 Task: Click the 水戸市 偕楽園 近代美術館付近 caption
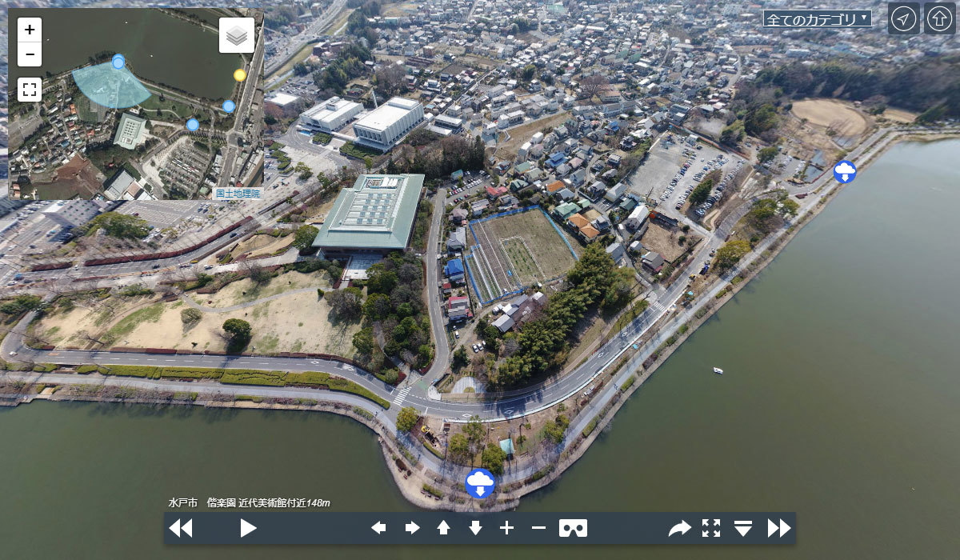tap(249, 502)
